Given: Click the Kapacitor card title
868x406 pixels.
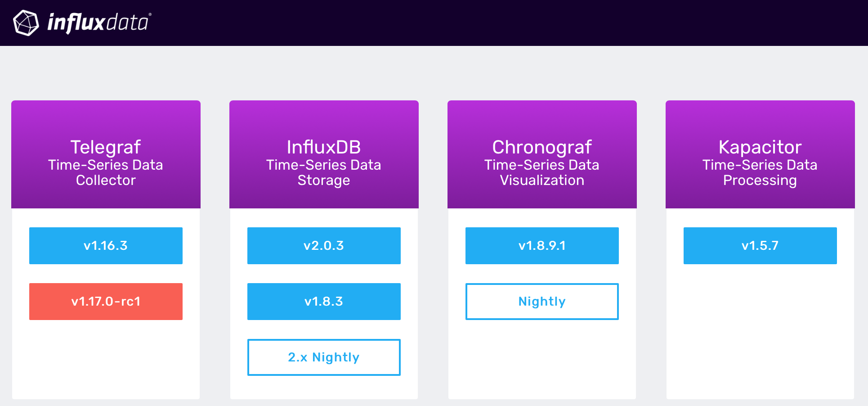Looking at the screenshot, I should coord(760,147).
